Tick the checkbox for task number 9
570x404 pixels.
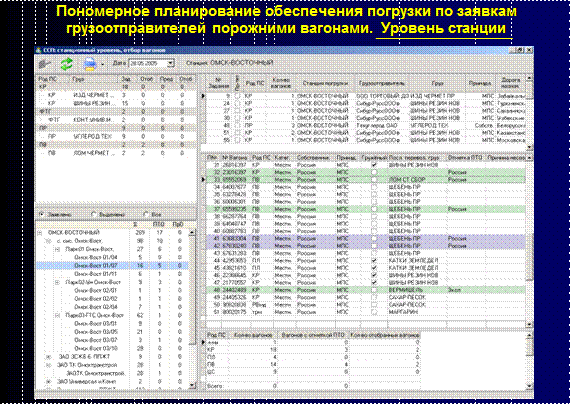click(237, 96)
